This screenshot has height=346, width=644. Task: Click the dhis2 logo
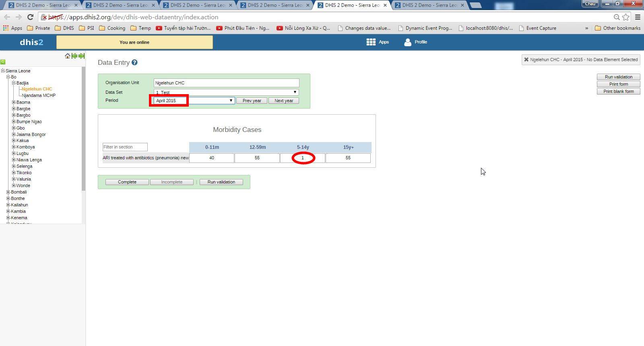click(x=31, y=42)
